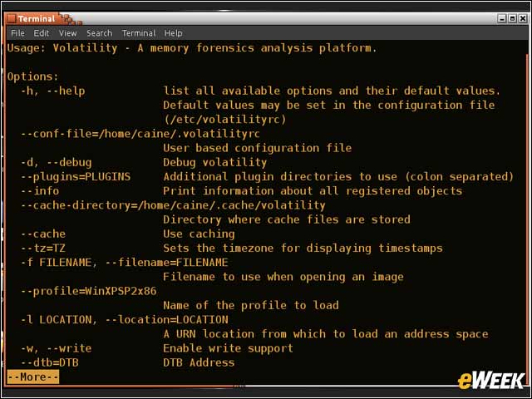Maximize the Terminal window
This screenshot has height=399, width=532.
(x=512, y=18)
